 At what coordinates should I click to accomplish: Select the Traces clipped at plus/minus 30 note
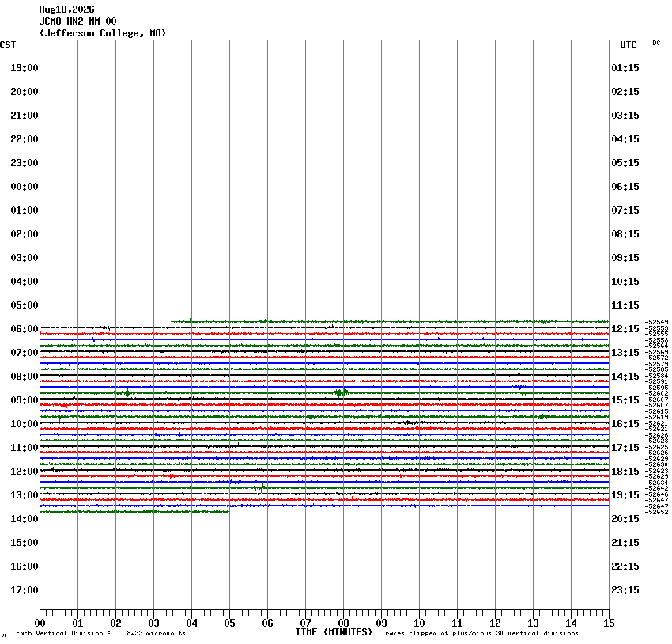(x=480, y=633)
